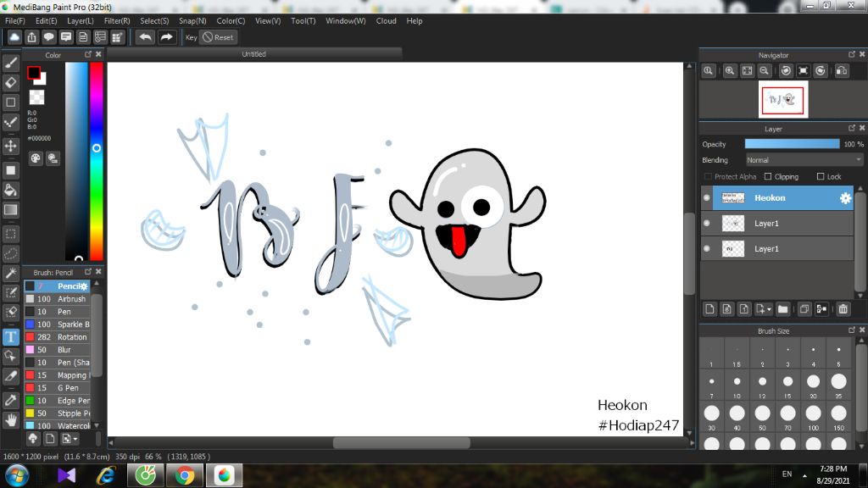Open the Snap menu
Image resolution: width=868 pixels, height=488 pixels.
192,21
